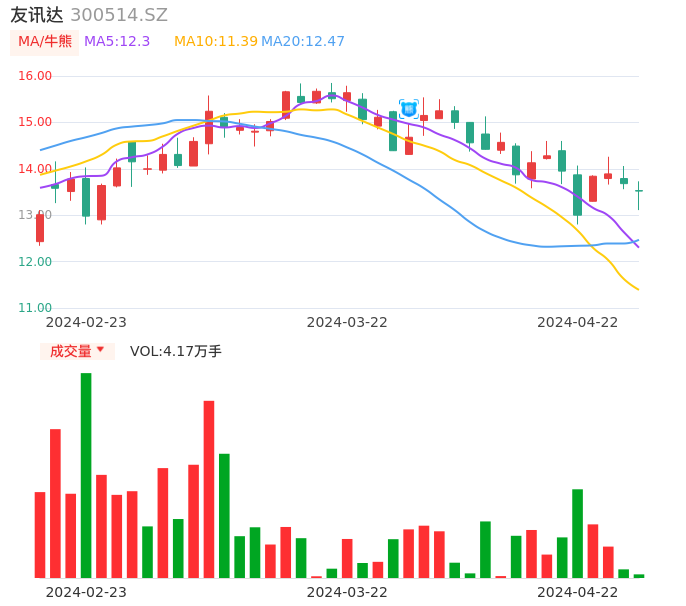Click the 13.00 price axis label
686x606 pixels.
35,215
